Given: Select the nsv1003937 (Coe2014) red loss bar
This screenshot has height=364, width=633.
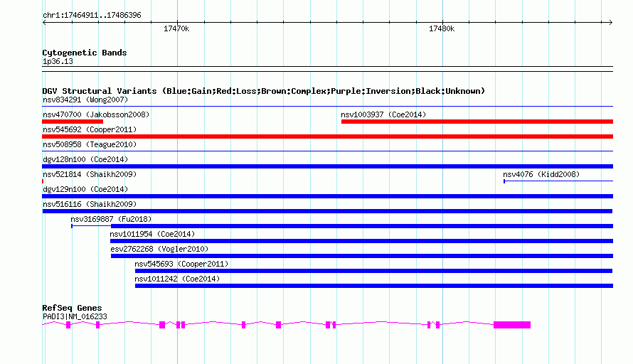Looking at the screenshot, I should (477, 122).
